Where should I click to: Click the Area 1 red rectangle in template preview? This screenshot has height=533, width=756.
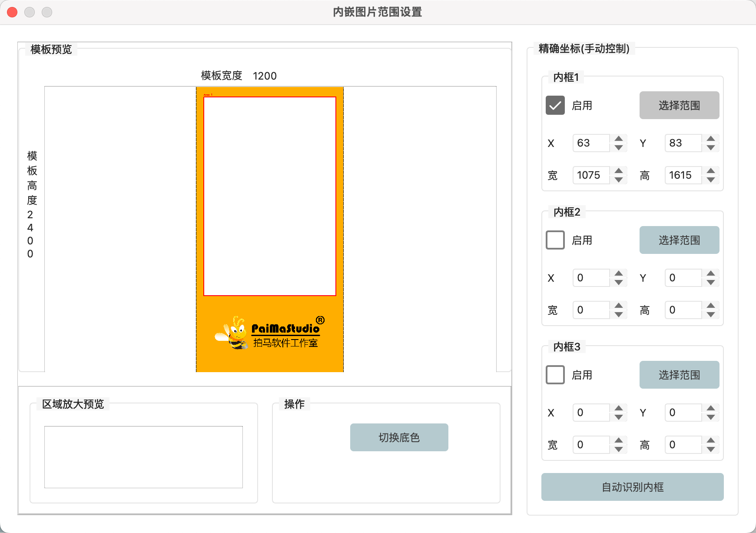tap(270, 196)
